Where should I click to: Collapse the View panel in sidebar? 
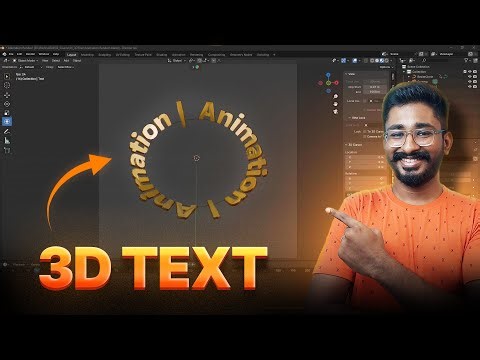point(347,74)
